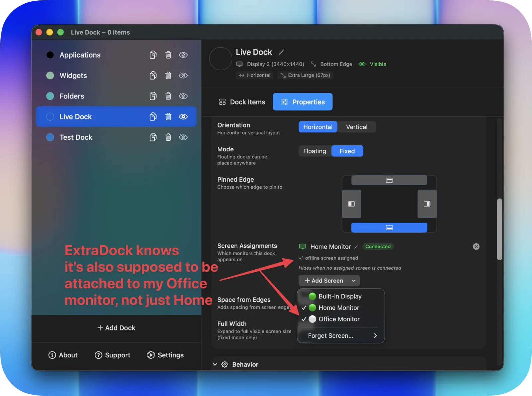532x396 pixels.
Task: Click the Horizontal badge in header
Action: (255, 75)
